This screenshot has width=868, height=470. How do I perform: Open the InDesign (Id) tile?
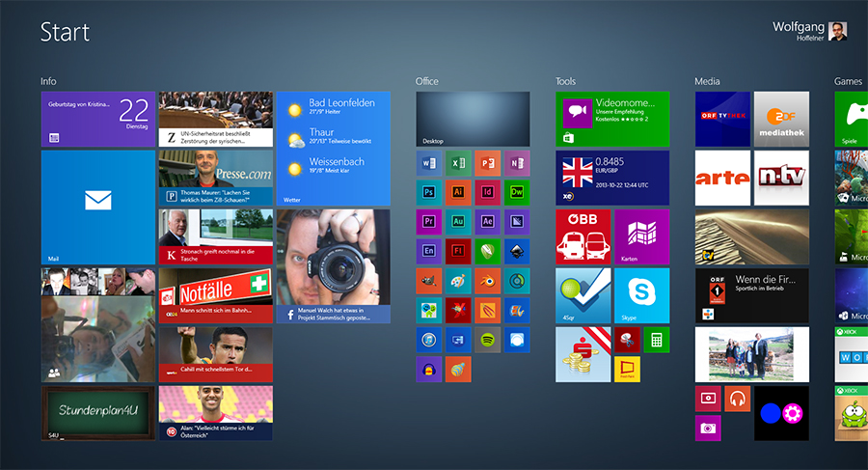point(488,192)
